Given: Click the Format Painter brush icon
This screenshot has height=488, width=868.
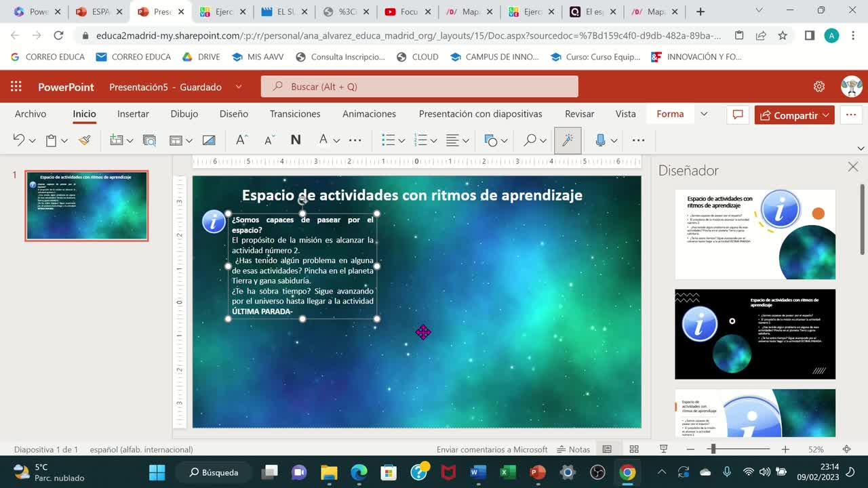Looking at the screenshot, I should tap(84, 140).
